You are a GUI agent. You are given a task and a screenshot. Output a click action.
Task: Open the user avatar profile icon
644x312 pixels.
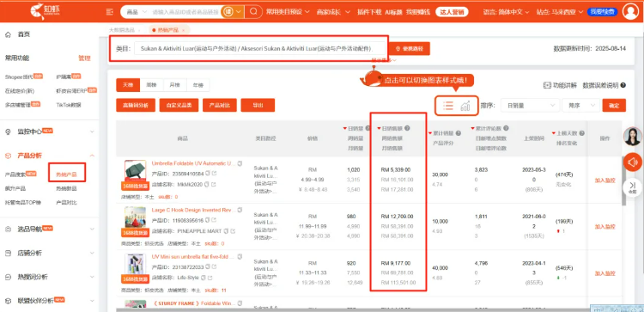click(x=630, y=11)
